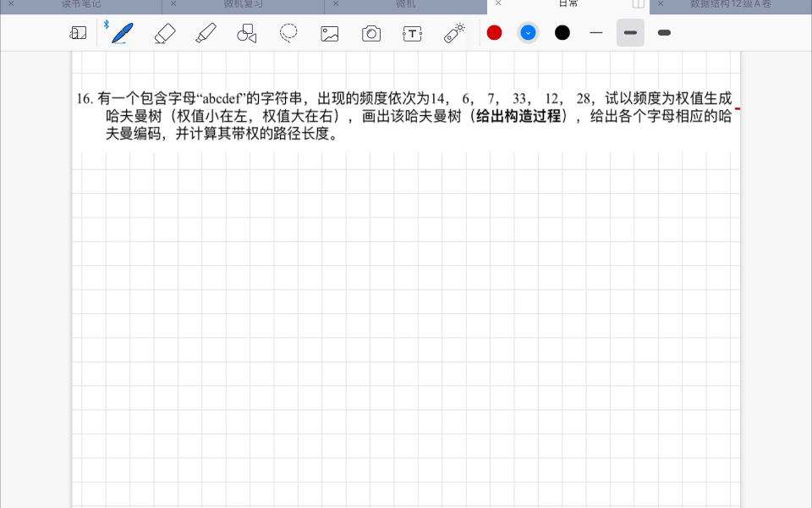The image size is (812, 508).
Task: Insert a text box
Action: (x=411, y=32)
